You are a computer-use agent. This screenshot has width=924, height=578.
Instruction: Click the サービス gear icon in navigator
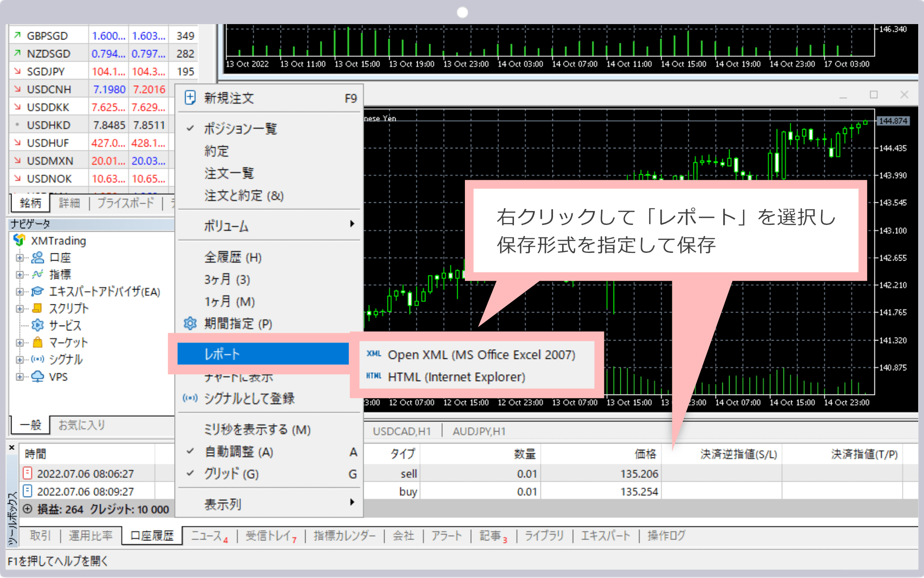coord(38,325)
